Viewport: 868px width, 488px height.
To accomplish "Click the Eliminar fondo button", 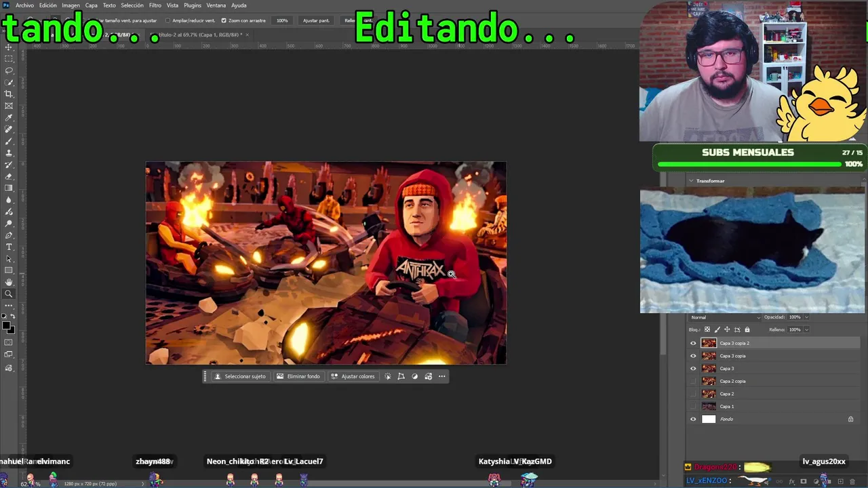I will [x=298, y=376].
